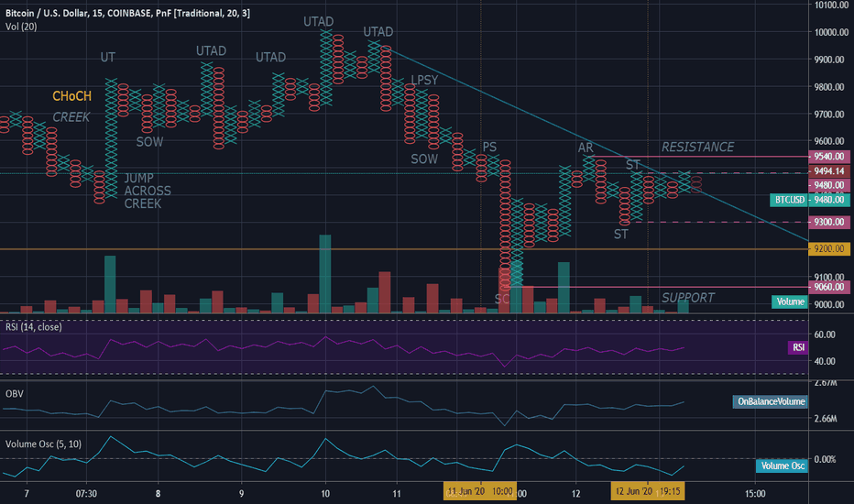Click the UTAD label at the highest peak
Viewport: 854px width, 504px height.
(319, 22)
